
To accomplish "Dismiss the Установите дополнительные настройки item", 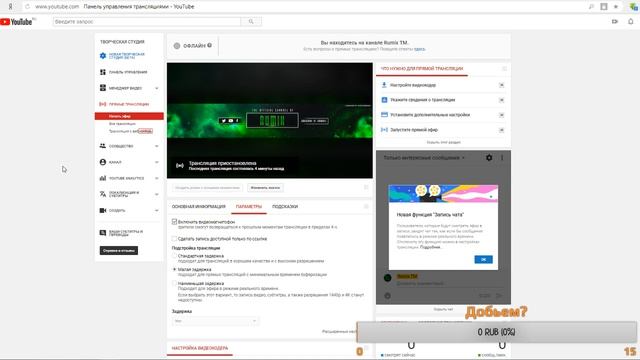I will 502,115.
